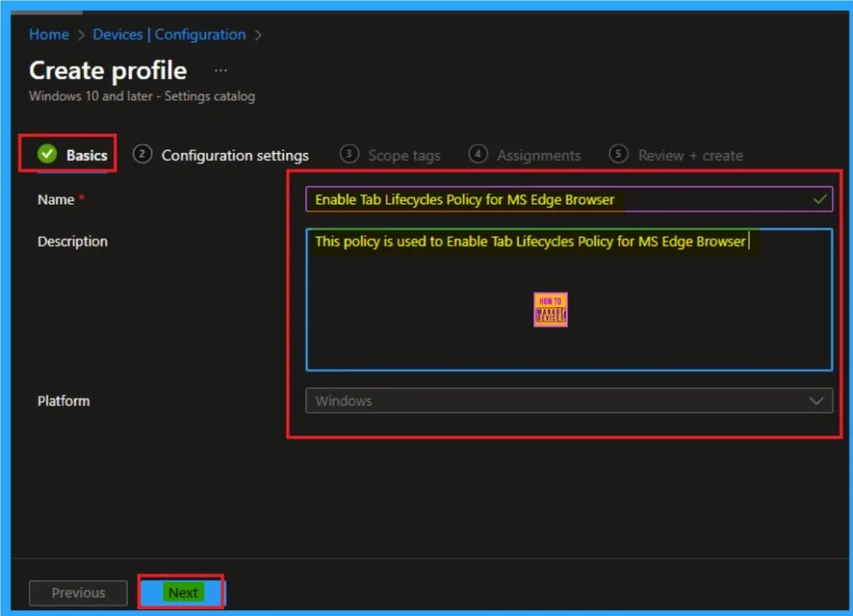Click the Description field label

click(72, 241)
